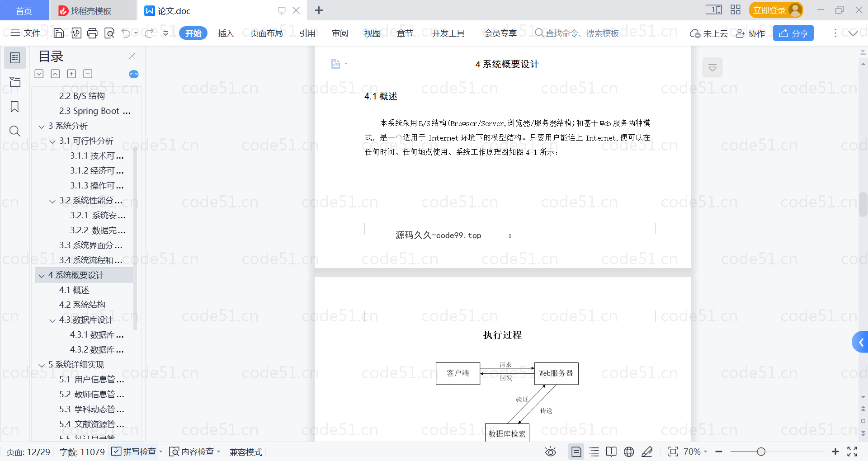
Task: Click the 未上云 cloud status button
Action: coord(708,33)
